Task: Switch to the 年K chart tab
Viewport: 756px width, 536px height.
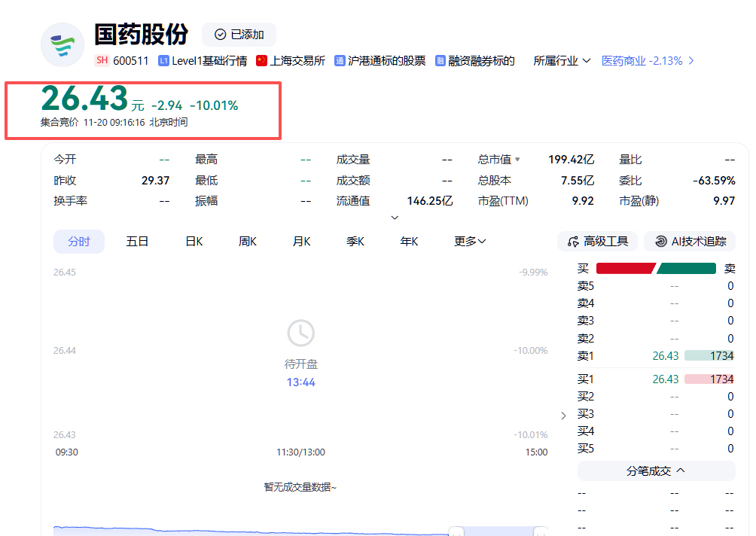Action: click(409, 242)
